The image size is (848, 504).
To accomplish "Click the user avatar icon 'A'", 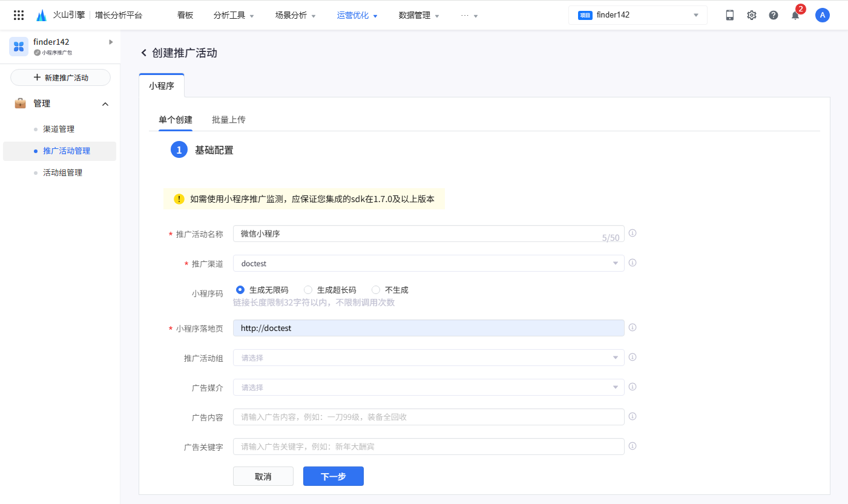I will pyautogui.click(x=822, y=15).
